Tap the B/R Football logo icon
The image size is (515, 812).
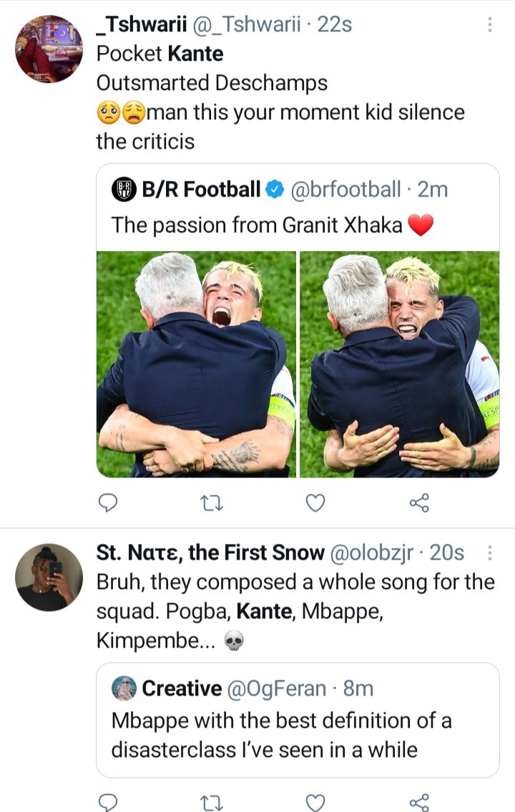click(124, 189)
